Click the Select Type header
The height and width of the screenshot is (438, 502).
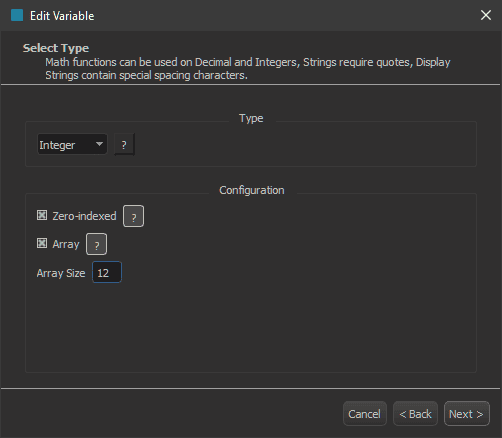(56, 48)
